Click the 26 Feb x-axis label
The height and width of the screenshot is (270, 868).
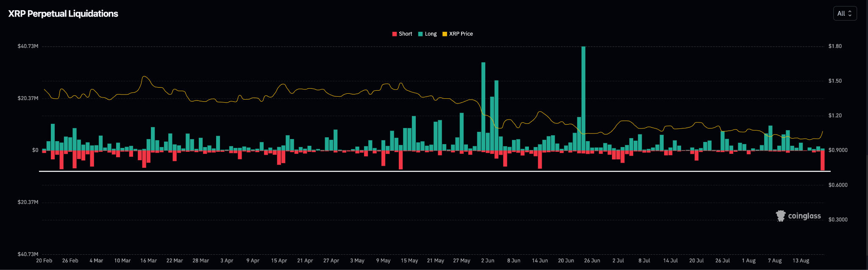coord(70,261)
